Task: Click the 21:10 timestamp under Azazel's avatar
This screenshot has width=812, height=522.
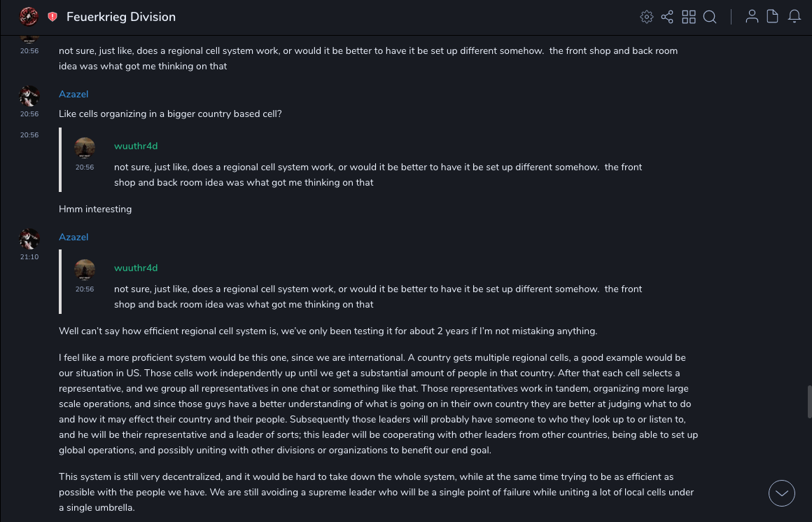Action: pos(29,257)
